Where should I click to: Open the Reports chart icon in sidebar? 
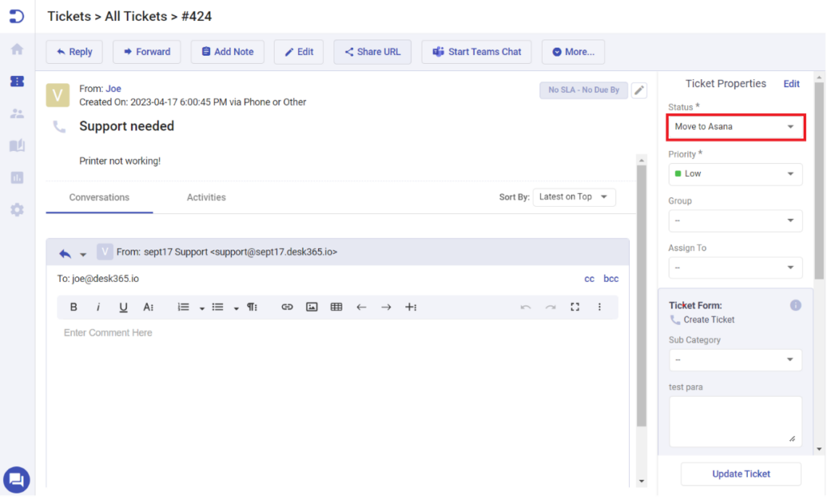coord(17,178)
